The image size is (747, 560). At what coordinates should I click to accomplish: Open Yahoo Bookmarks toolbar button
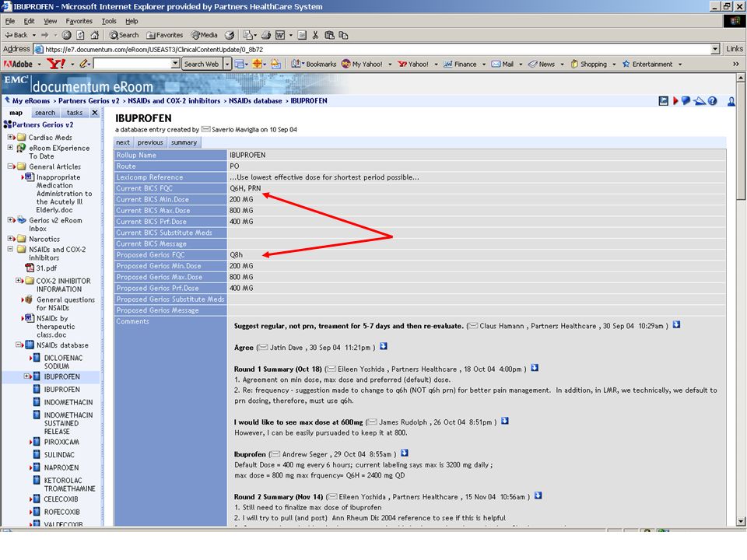tap(314, 65)
